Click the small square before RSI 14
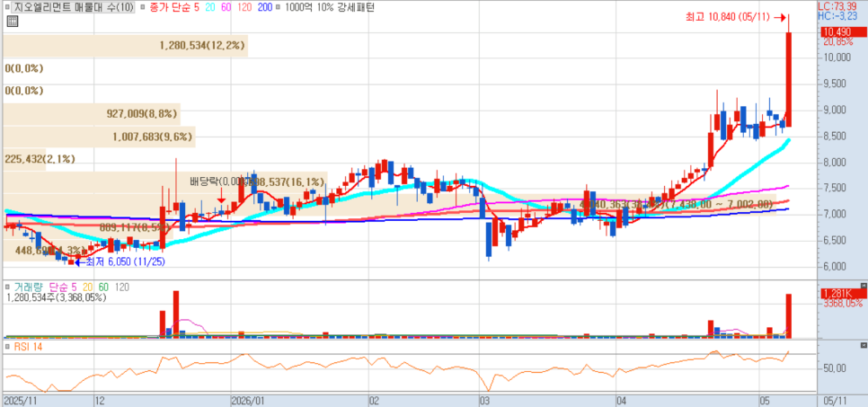This screenshot has width=868, height=407. [x=8, y=347]
